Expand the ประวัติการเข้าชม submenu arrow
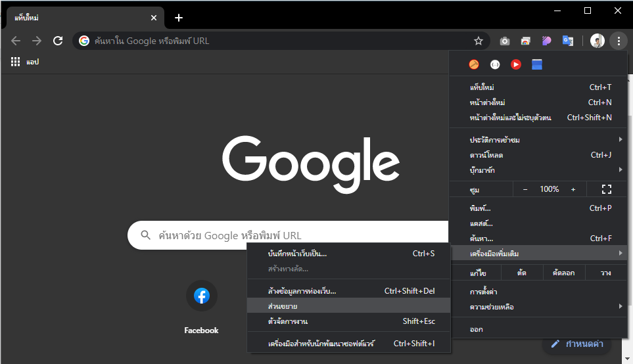 point(621,140)
